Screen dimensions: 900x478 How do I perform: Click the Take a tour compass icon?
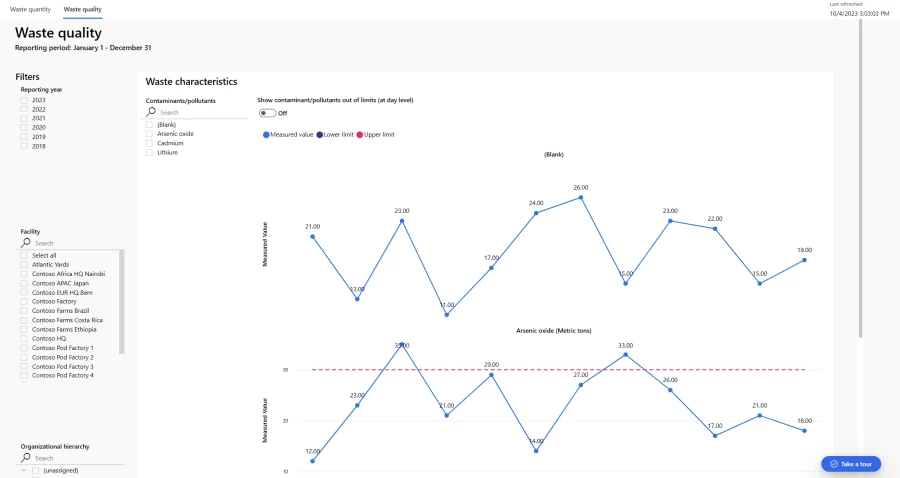pos(834,464)
